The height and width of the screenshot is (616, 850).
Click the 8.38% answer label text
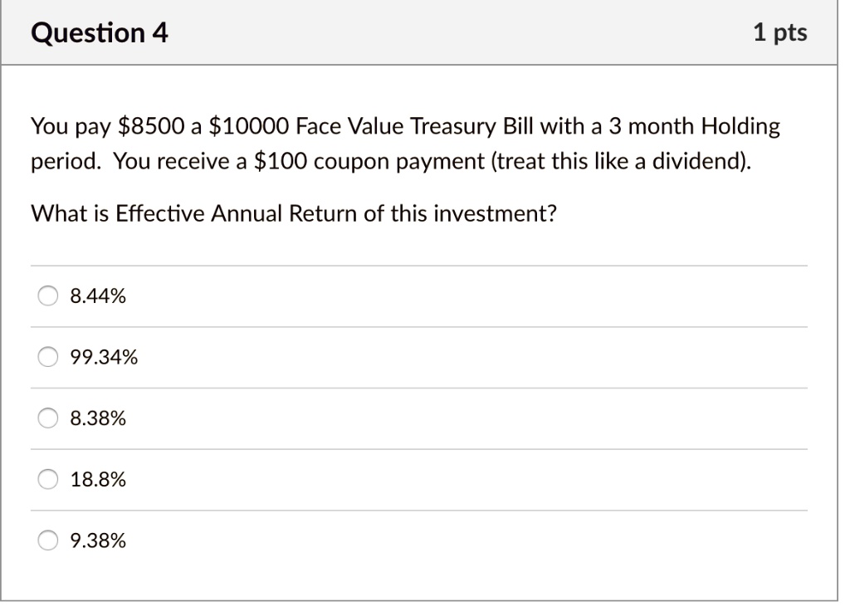click(98, 418)
